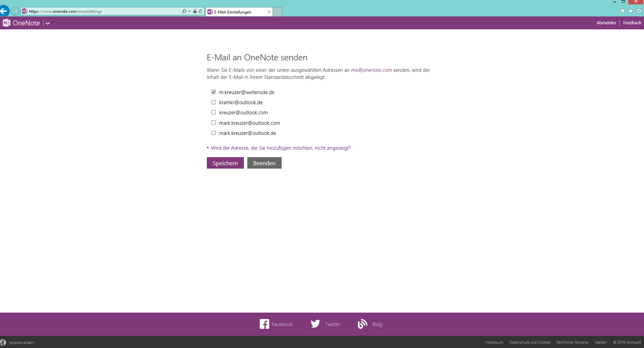
Task: Click the OneNote logo icon
Action: [x=7, y=23]
